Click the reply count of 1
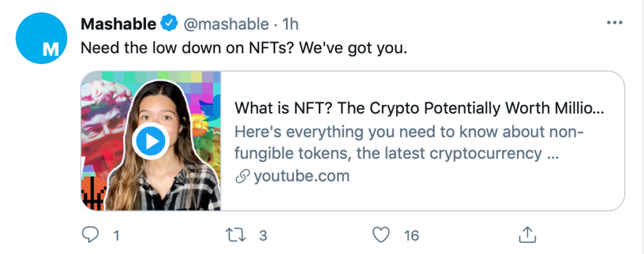The width and height of the screenshot is (644, 254). pyautogui.click(x=116, y=236)
